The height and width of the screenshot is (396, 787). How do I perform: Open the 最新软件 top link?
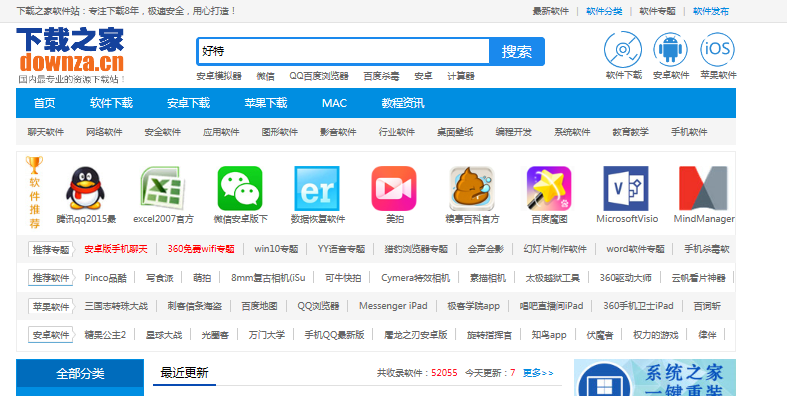(551, 11)
